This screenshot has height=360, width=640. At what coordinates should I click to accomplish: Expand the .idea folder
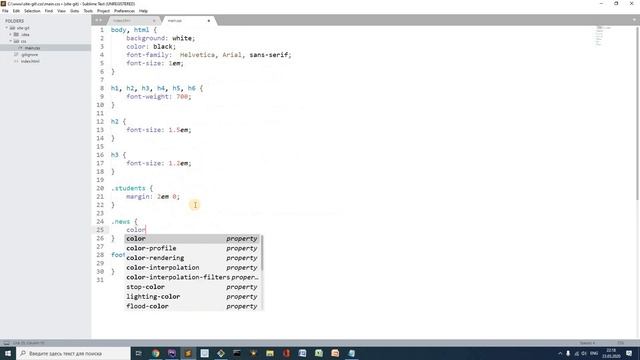point(11,34)
